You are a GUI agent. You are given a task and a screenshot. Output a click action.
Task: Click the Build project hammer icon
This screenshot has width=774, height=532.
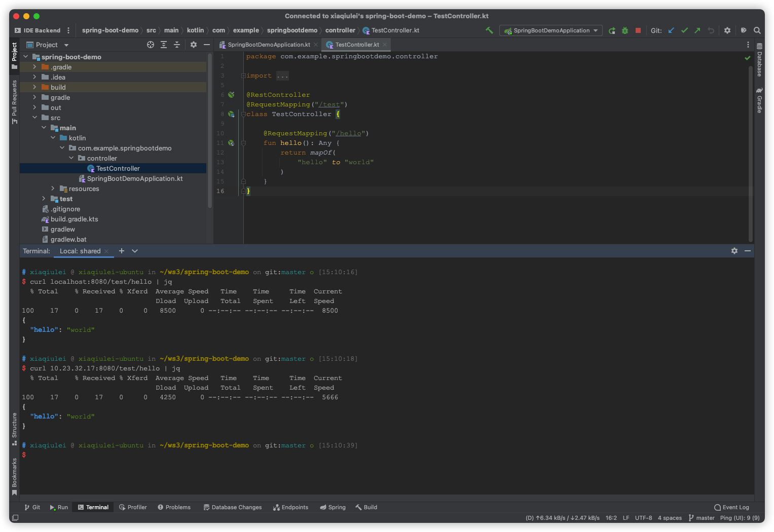pos(489,30)
